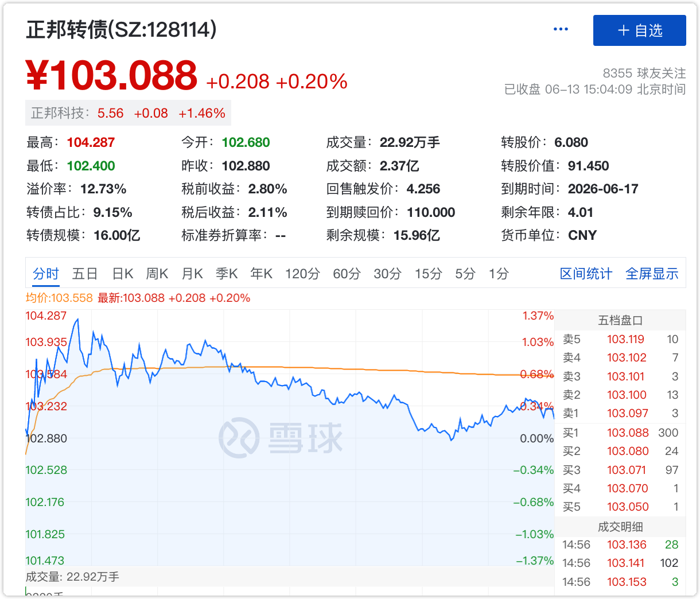Click the 区间统计 range statistics link
The height and width of the screenshot is (599, 700).
point(586,274)
